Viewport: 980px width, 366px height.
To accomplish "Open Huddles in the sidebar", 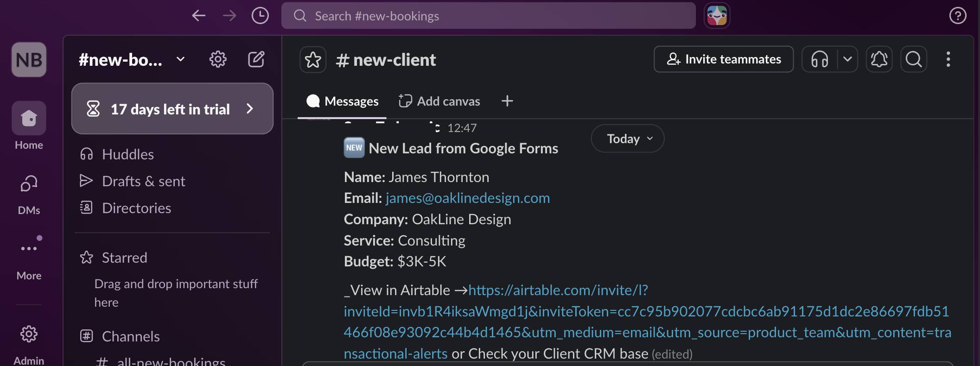I will (172, 154).
